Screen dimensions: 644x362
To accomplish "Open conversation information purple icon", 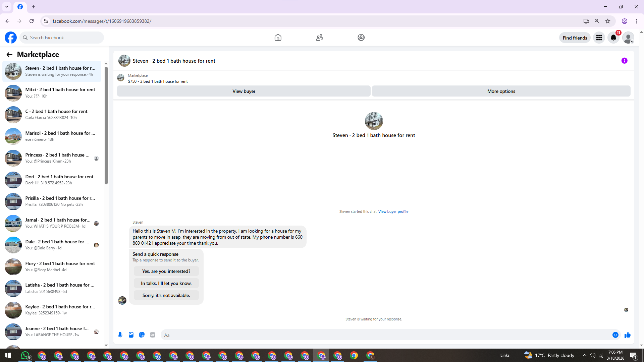I will (x=624, y=61).
